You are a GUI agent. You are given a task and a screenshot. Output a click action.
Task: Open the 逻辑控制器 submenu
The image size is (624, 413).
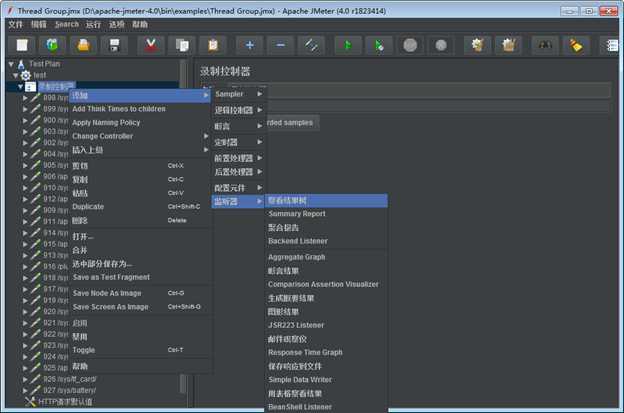(x=239, y=110)
